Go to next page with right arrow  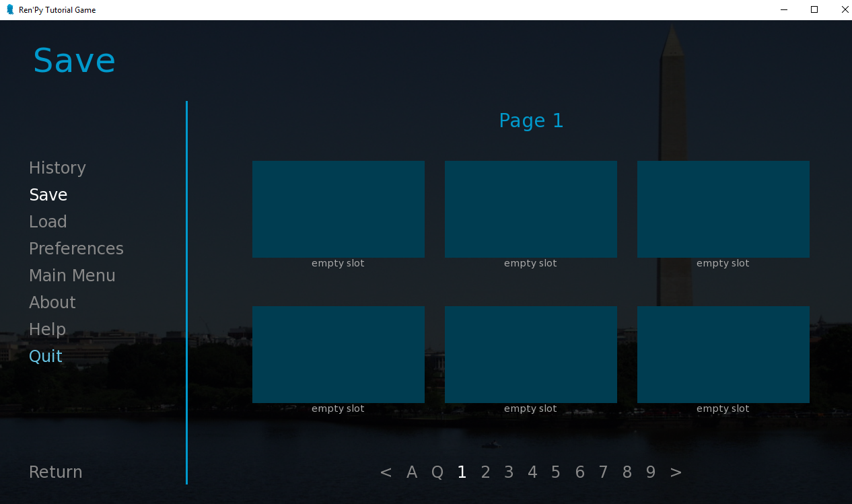[x=676, y=472]
